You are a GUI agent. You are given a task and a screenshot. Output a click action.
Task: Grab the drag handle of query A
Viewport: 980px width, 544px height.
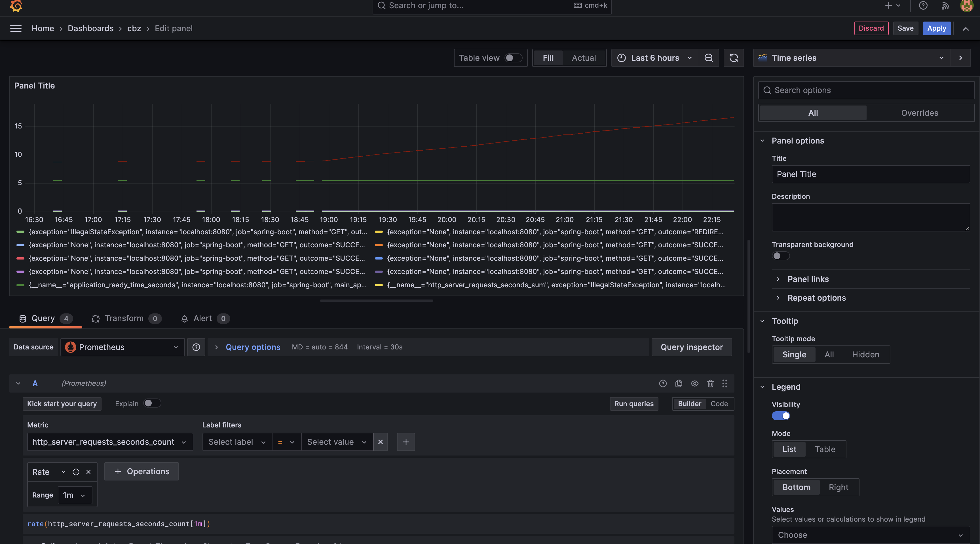pos(725,383)
